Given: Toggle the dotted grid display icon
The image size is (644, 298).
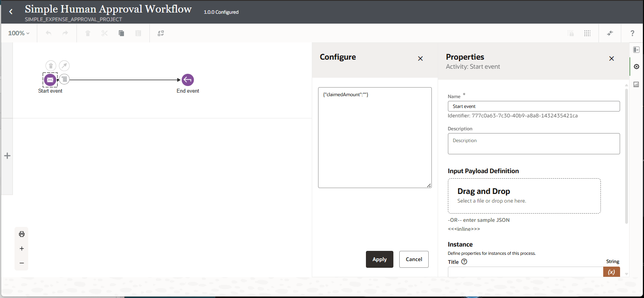Looking at the screenshot, I should click(587, 33).
